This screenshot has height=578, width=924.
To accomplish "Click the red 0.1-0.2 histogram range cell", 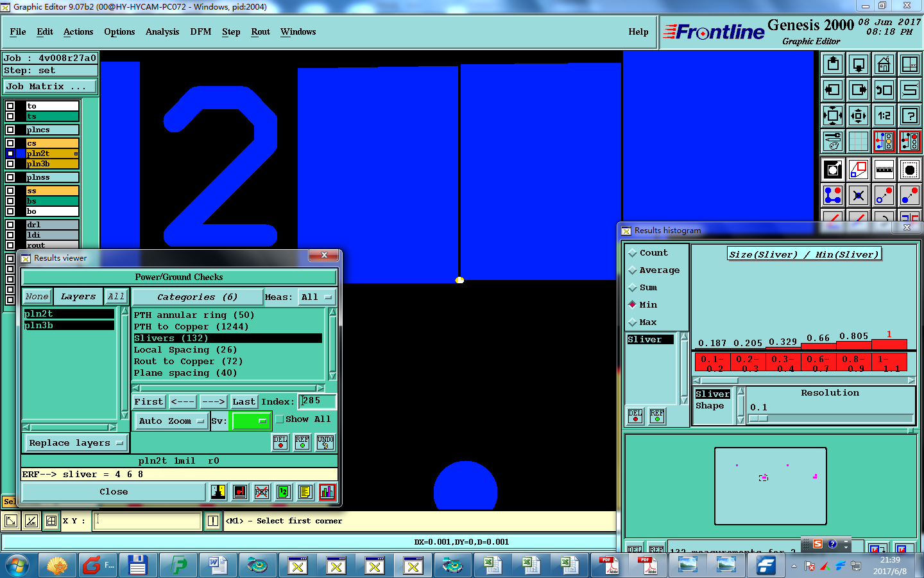I will [x=712, y=362].
